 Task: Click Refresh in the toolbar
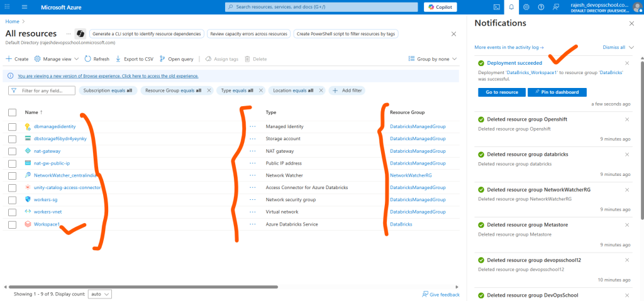[97, 59]
